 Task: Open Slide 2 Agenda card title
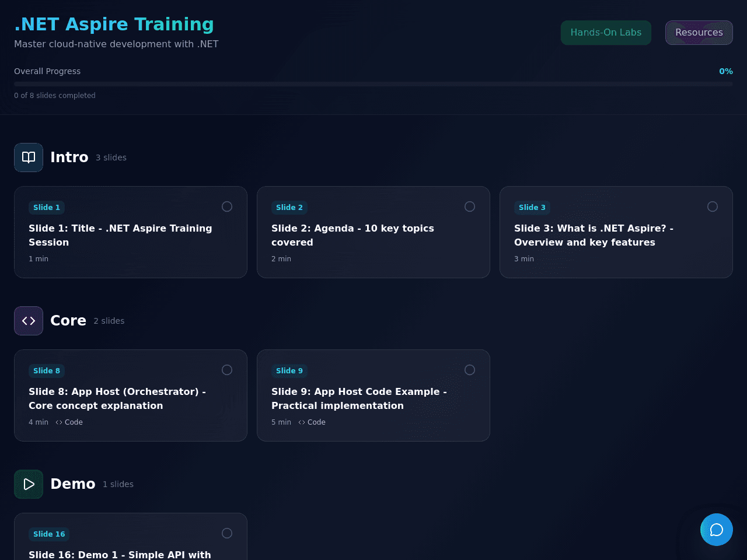coord(352,235)
